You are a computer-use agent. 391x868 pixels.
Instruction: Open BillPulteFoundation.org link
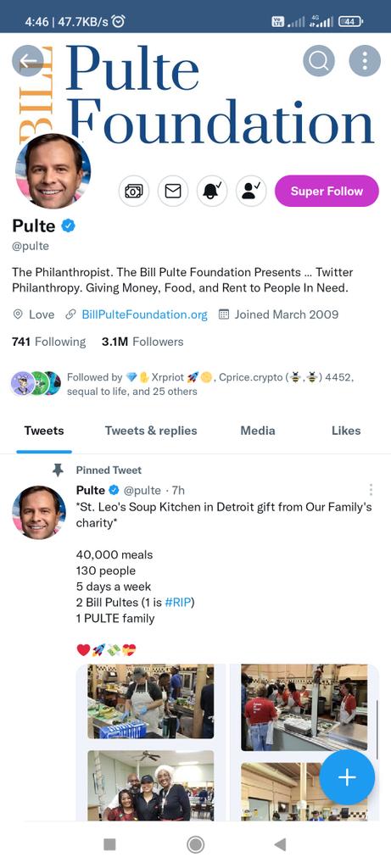[144, 314]
